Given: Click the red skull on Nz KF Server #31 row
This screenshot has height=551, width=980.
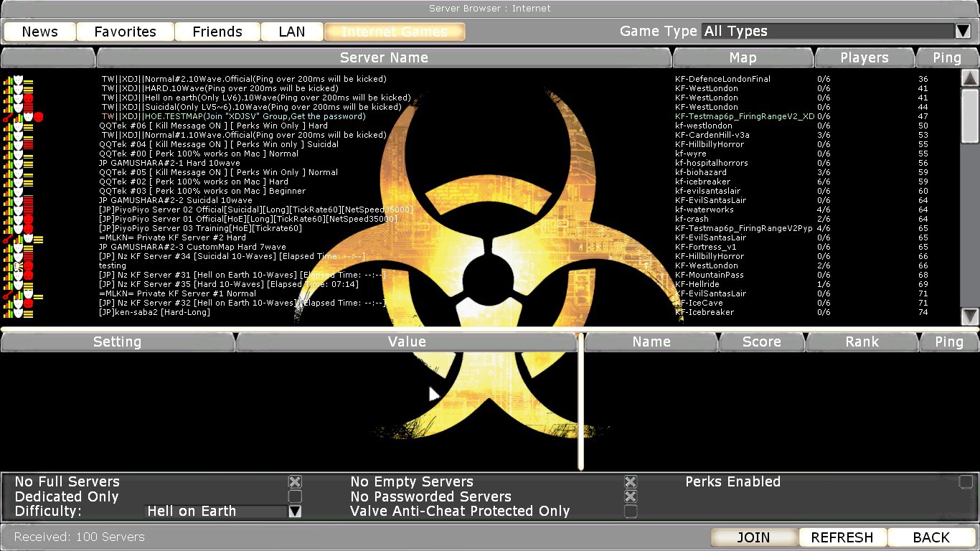Looking at the screenshot, I should point(28,275).
